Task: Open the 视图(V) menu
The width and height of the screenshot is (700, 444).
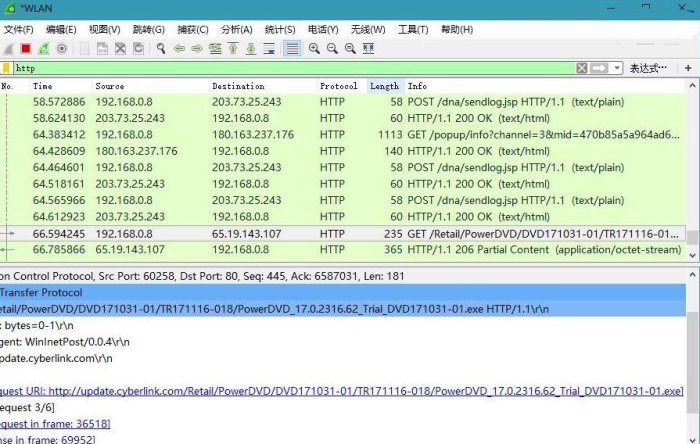Action: pyautogui.click(x=104, y=29)
